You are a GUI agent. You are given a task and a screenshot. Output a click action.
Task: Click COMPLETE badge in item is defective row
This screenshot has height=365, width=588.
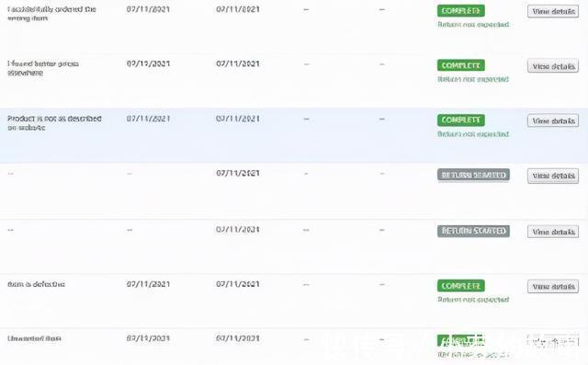(x=461, y=286)
